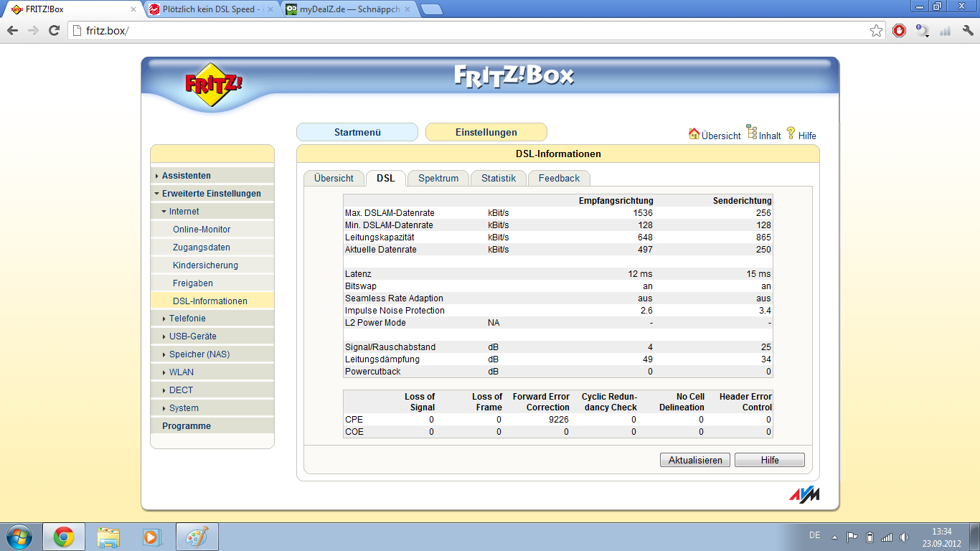The width and height of the screenshot is (980, 551).
Task: Expand the WLAN sidebar section
Action: tap(181, 372)
